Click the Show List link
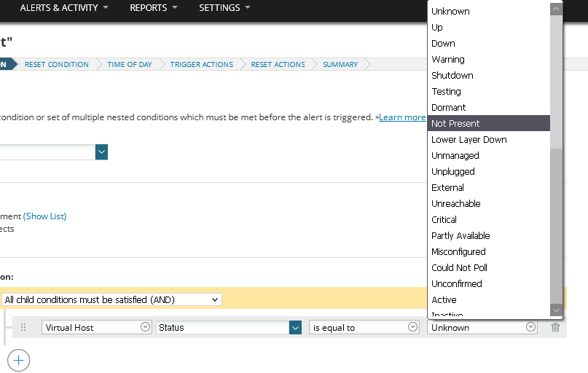Image resolution: width=588 pixels, height=373 pixels. point(44,216)
